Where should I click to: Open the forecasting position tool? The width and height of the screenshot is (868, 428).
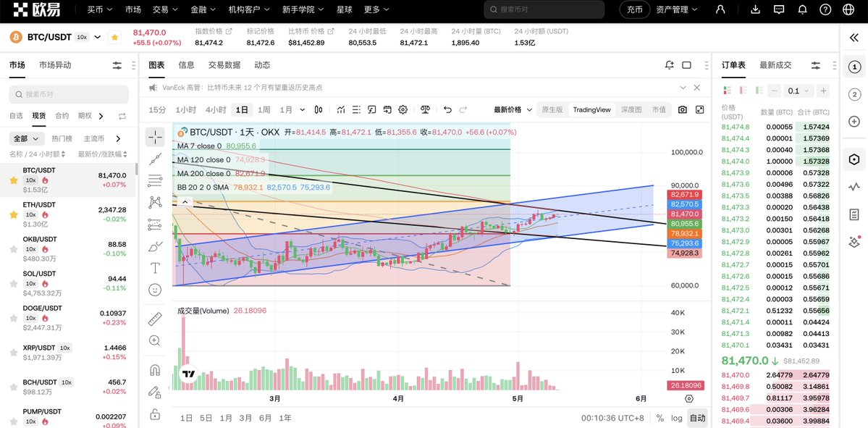(155, 225)
